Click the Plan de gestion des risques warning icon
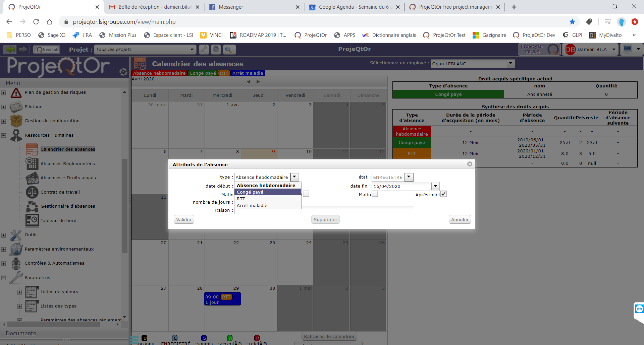Image resolution: width=644 pixels, height=345 pixels. coord(16,93)
